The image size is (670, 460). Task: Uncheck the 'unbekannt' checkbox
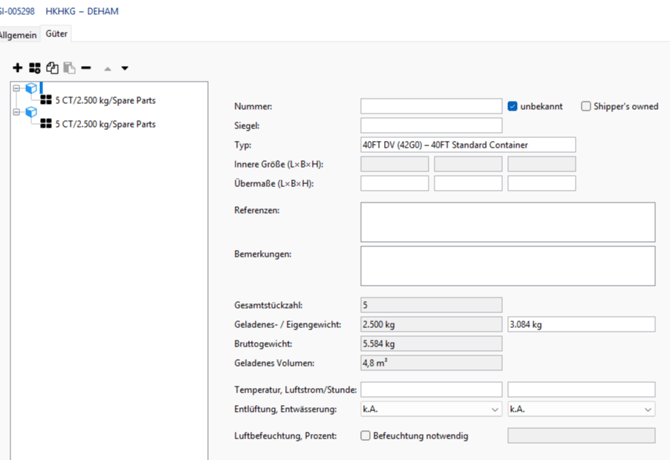click(x=513, y=106)
